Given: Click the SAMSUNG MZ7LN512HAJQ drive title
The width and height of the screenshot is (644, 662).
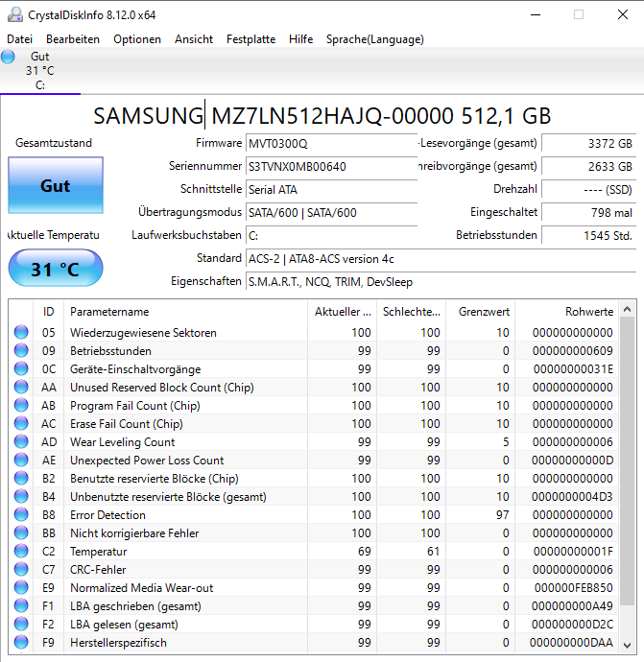Looking at the screenshot, I should click(x=322, y=116).
